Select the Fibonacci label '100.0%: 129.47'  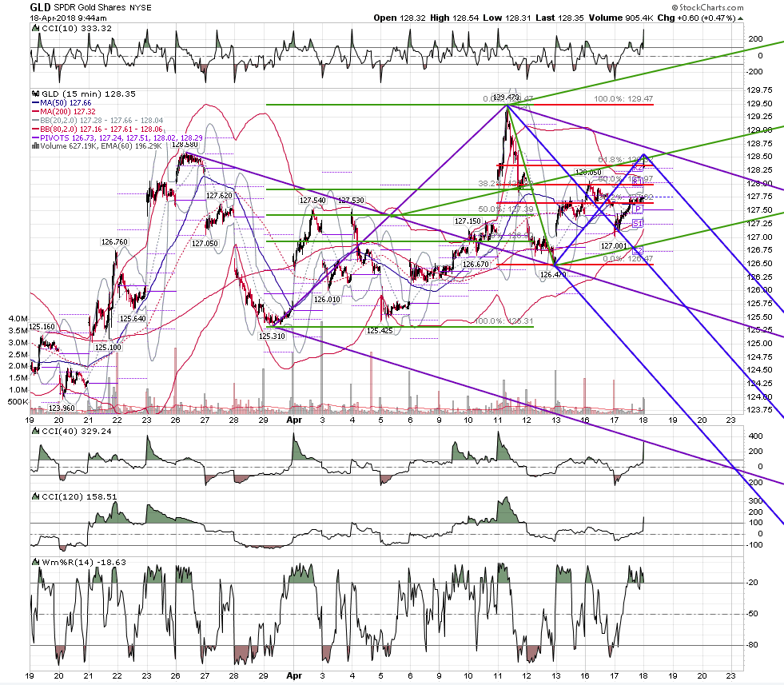pos(623,99)
